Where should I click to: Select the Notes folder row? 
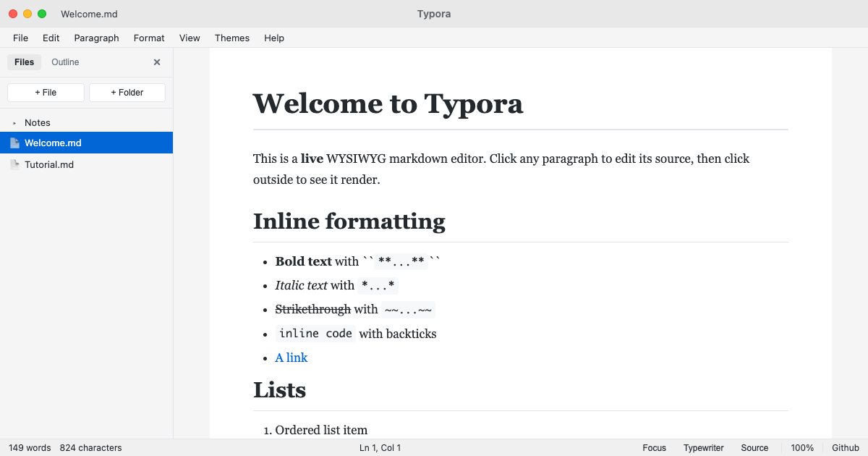(x=87, y=123)
